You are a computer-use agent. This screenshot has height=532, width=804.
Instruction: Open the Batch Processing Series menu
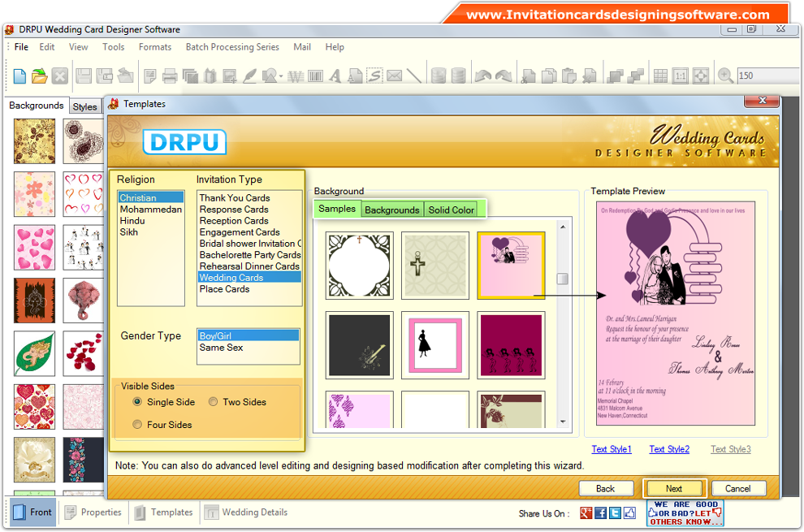pyautogui.click(x=232, y=46)
